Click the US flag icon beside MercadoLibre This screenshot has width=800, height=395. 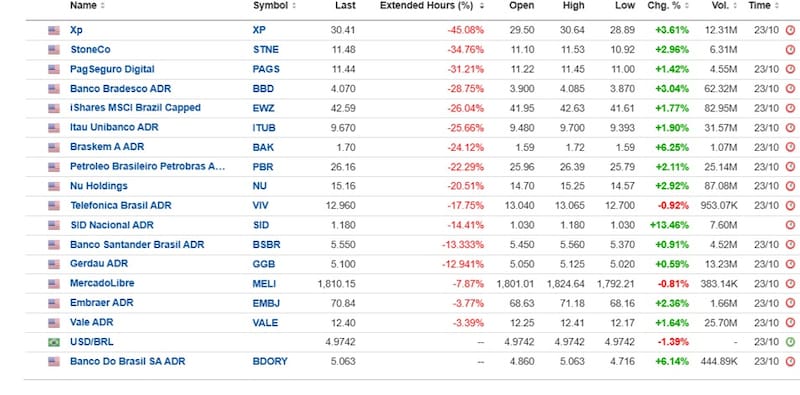(x=54, y=284)
